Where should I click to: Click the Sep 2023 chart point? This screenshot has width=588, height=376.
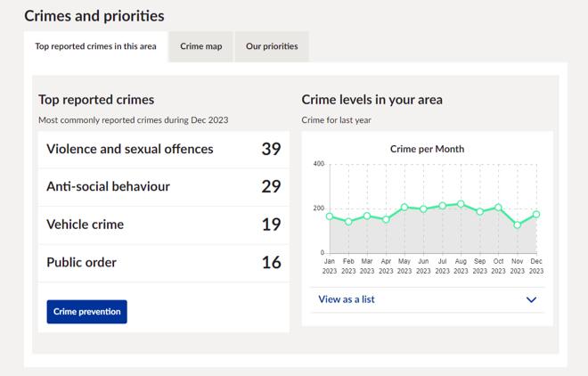tap(479, 212)
